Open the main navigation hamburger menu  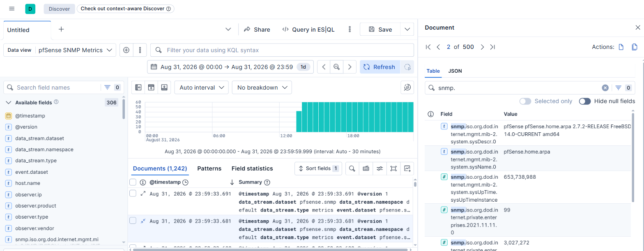(x=12, y=9)
